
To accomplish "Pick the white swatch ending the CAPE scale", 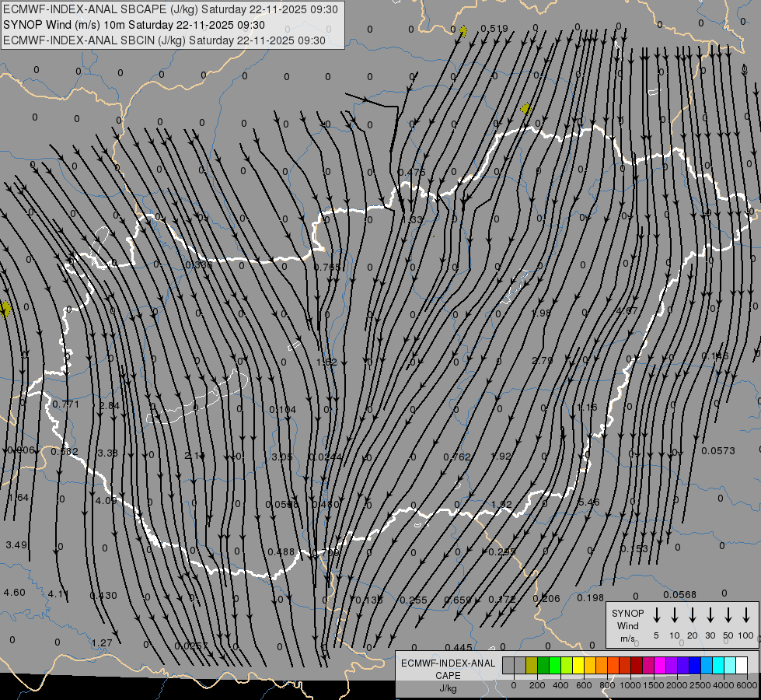I will point(742,665).
